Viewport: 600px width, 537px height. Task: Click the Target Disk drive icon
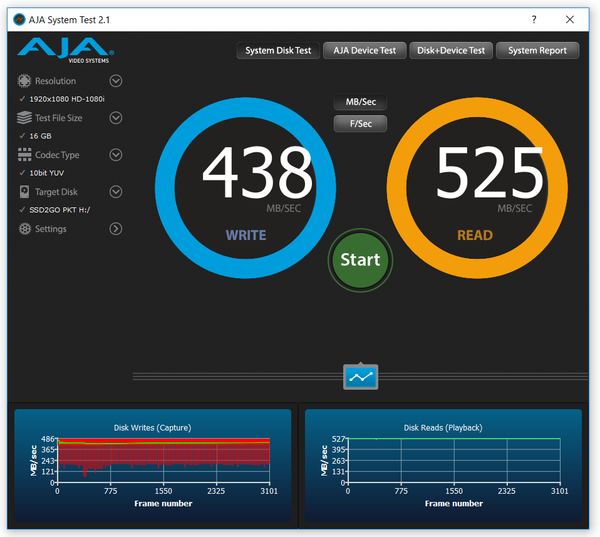(x=24, y=192)
